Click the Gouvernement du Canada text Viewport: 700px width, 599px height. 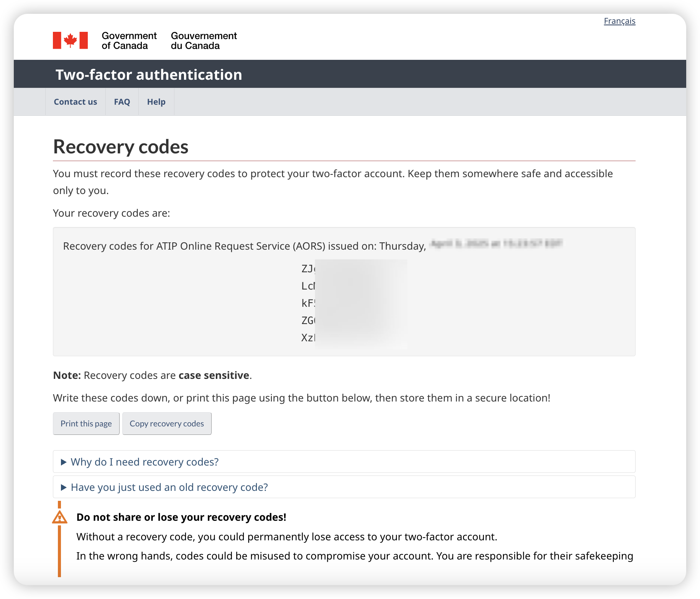pyautogui.click(x=204, y=41)
